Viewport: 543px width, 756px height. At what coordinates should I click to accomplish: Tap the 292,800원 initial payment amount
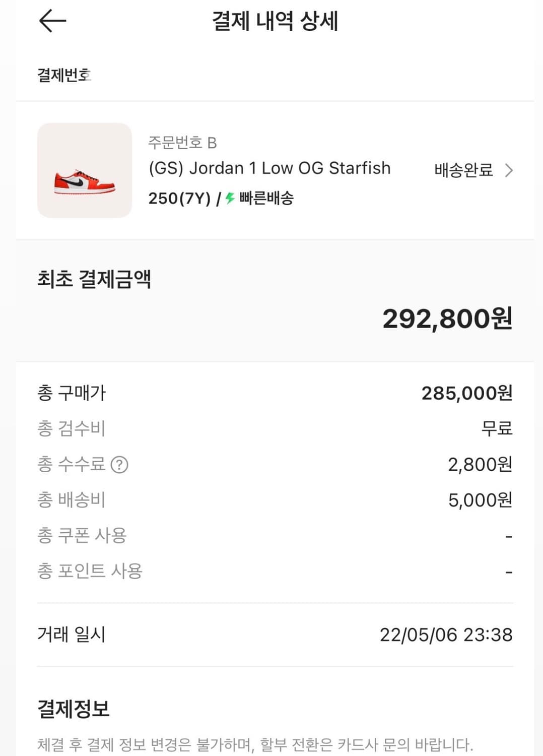[447, 319]
